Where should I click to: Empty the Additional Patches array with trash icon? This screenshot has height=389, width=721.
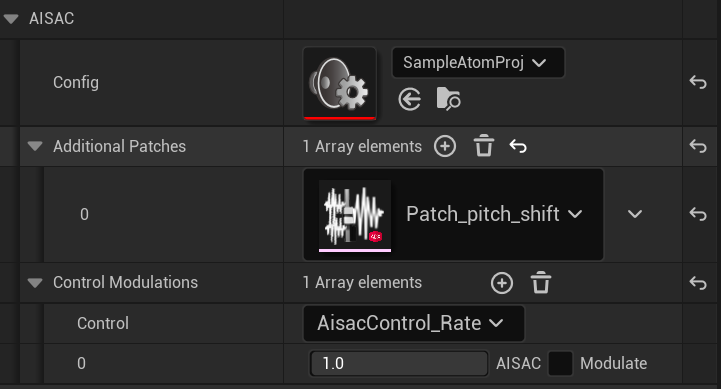click(x=484, y=146)
